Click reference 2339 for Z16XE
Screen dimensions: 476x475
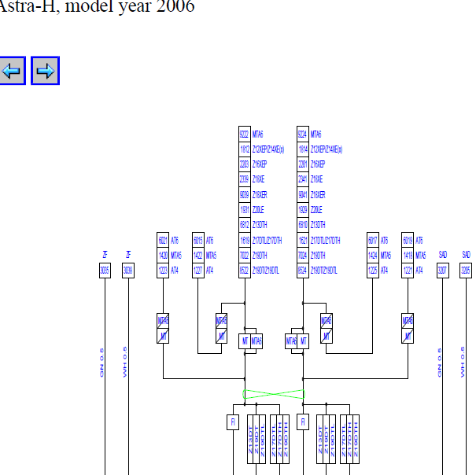[x=245, y=179]
